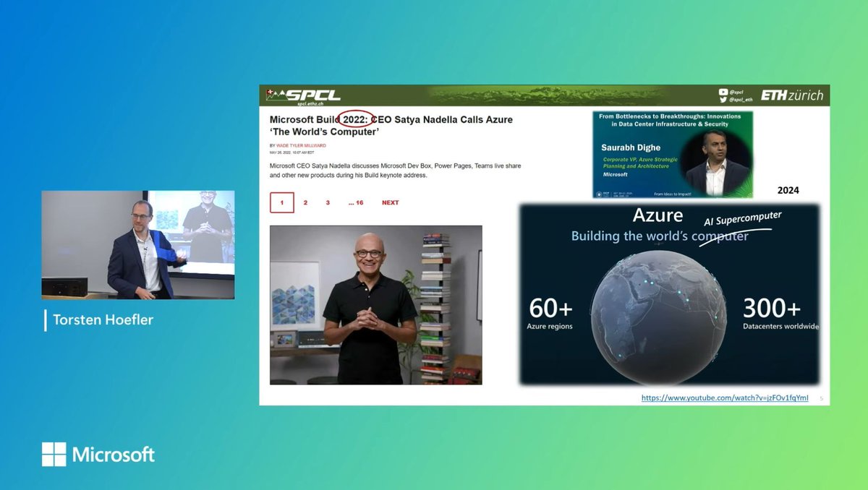868x490 pixels.
Task: Click the 'Saurabh Dighe' name text
Action: [x=631, y=147]
